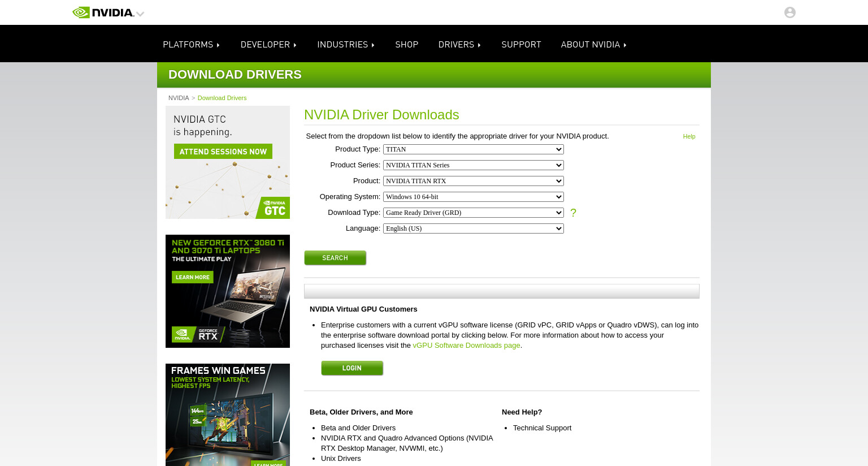Open the Platforms menu
Image resolution: width=868 pixels, height=466 pixels.
click(x=191, y=45)
